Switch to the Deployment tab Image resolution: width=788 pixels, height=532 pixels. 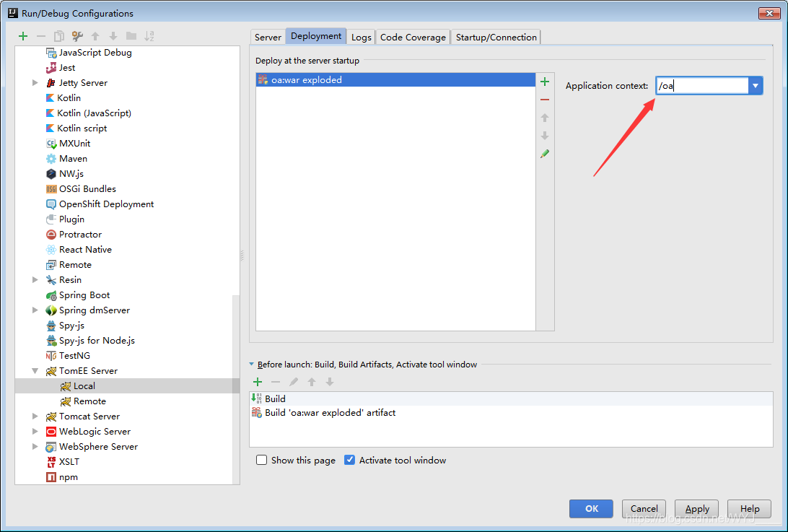click(x=316, y=36)
